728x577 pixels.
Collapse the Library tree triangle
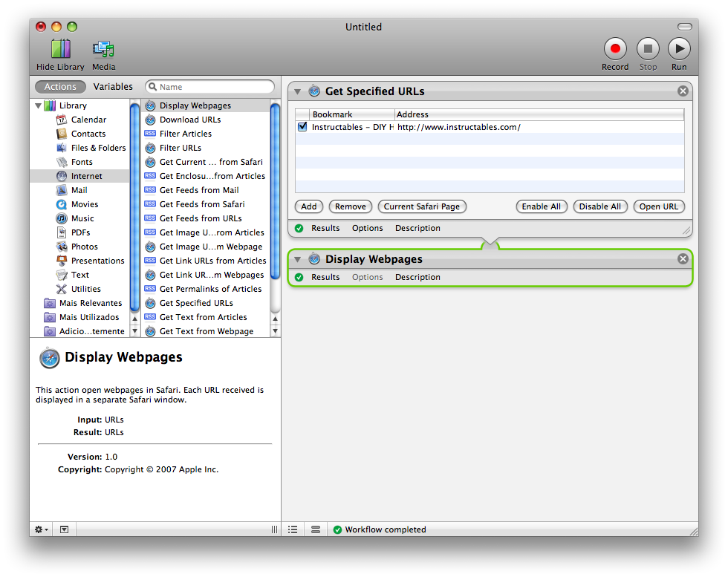pos(38,106)
